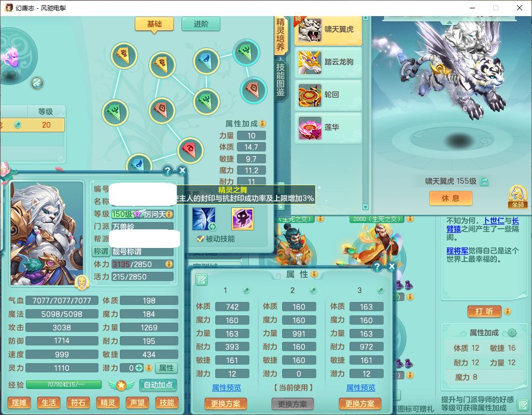
Task: Switch to the 进阶 tab
Action: 201,24
